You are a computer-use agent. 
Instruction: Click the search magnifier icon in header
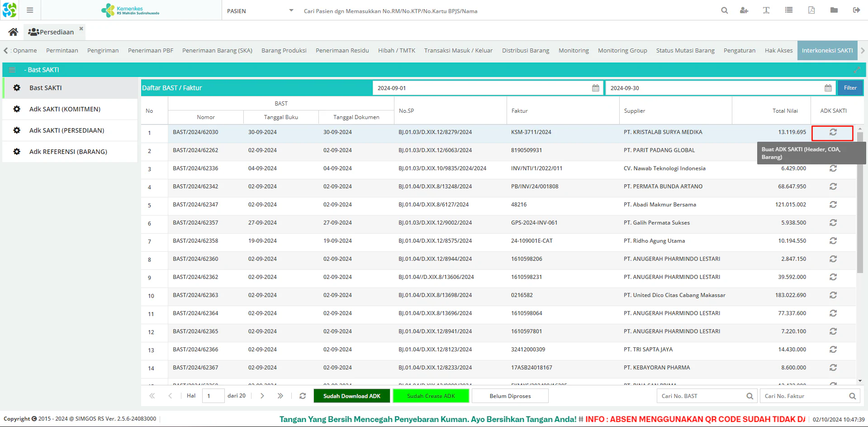[724, 10]
